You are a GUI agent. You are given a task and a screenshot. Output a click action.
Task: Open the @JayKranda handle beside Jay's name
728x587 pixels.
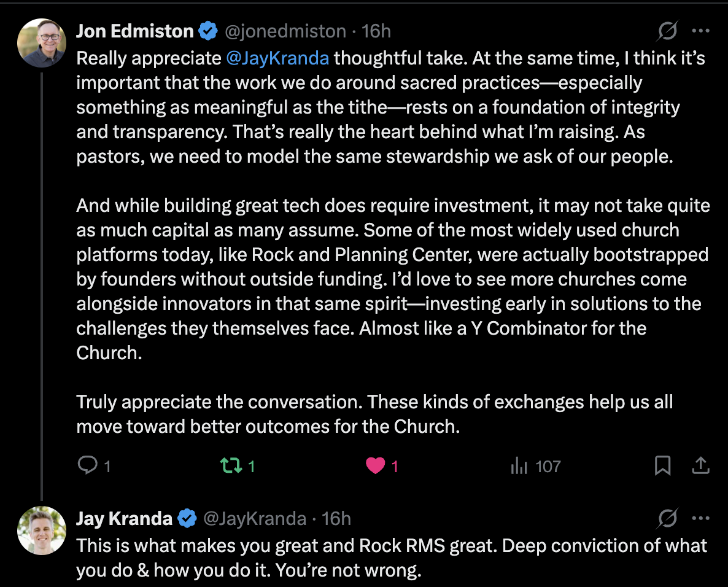[x=255, y=519]
